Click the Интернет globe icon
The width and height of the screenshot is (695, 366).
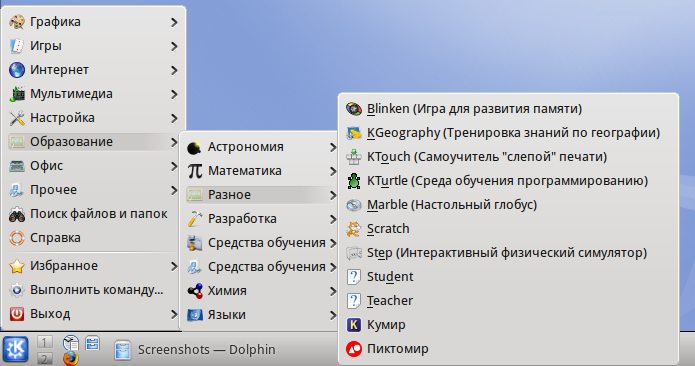click(17, 70)
